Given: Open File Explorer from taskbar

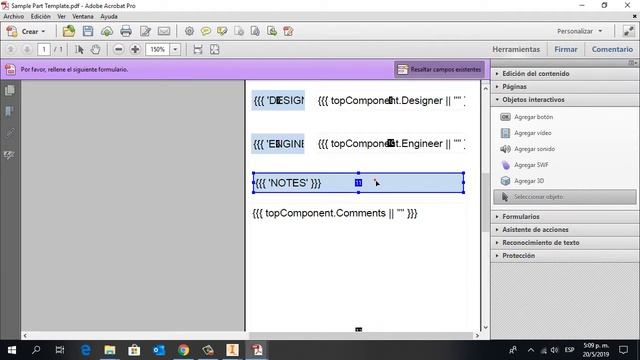Looking at the screenshot, I should pyautogui.click(x=110, y=350).
